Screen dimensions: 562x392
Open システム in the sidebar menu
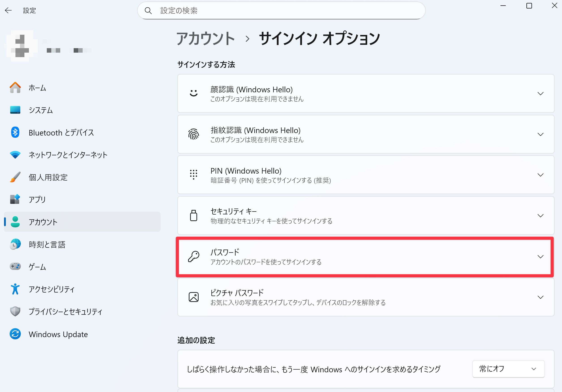pos(41,110)
